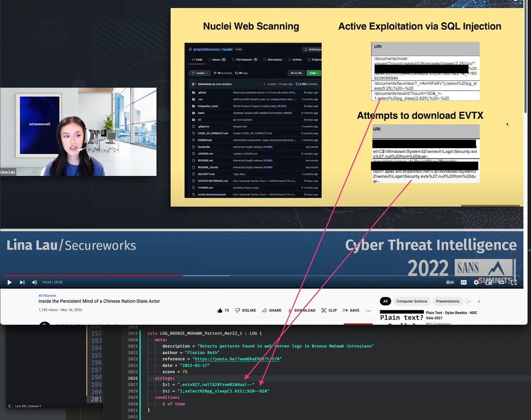Viewport: 531px width, 420px height.
Task: Play the YouTube video
Action: [9, 282]
